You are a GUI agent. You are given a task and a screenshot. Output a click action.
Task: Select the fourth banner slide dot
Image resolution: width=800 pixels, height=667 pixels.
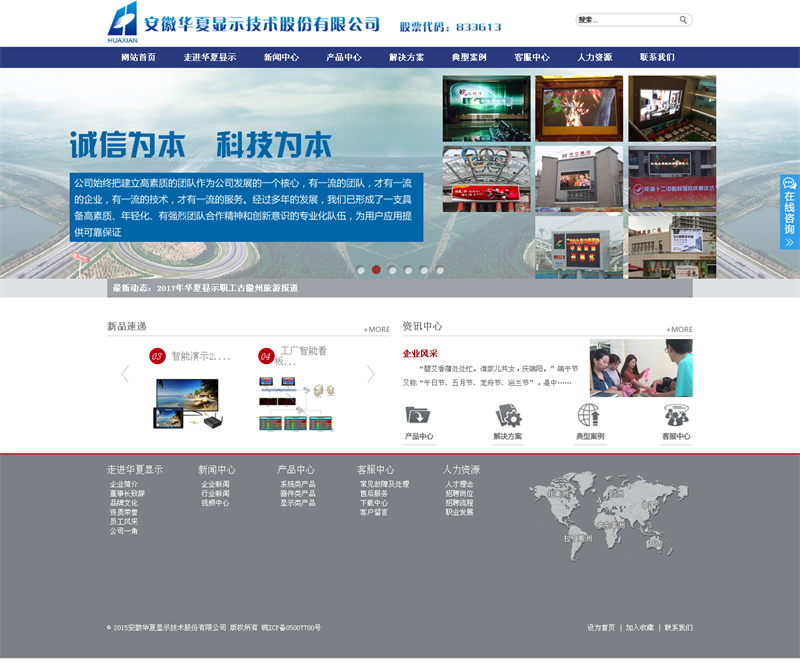point(408,270)
